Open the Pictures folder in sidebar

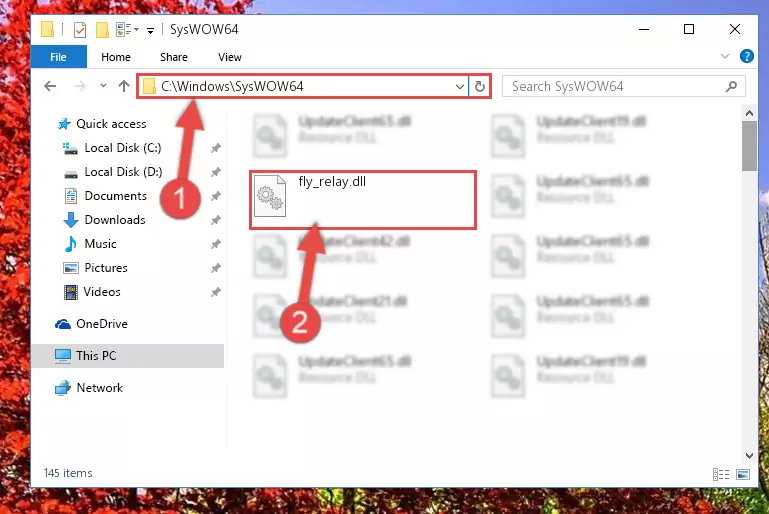96,268
